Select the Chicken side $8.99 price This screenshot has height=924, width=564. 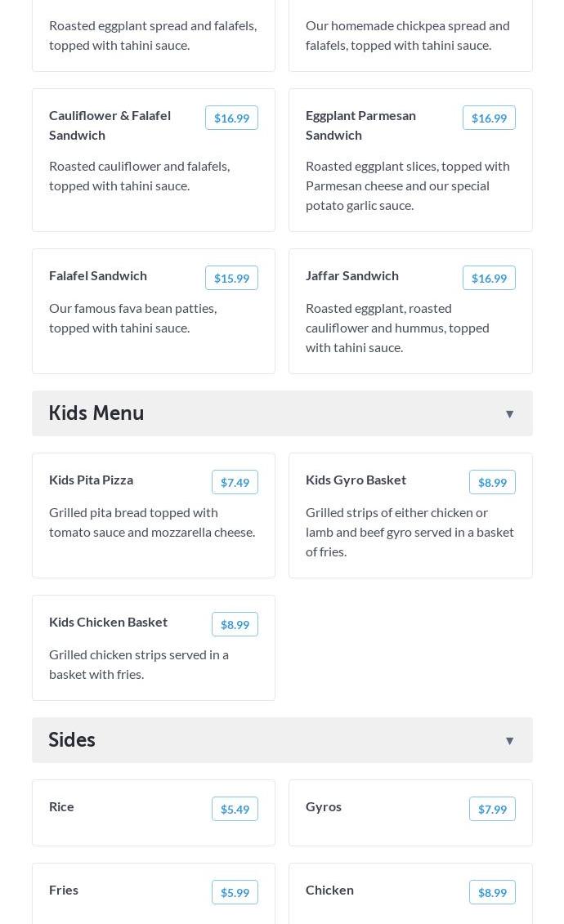[492, 893]
